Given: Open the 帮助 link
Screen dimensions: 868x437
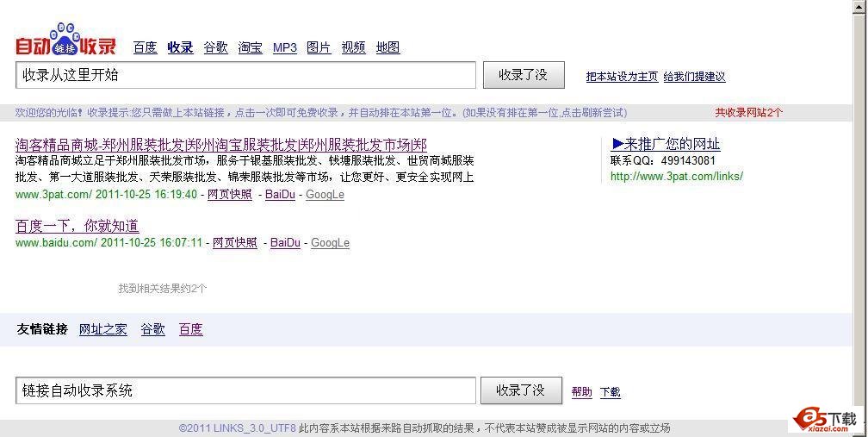Looking at the screenshot, I should (582, 392).
